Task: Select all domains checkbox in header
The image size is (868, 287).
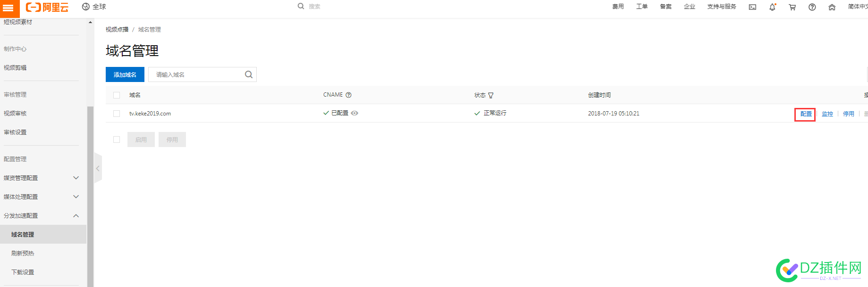Action: coord(117,95)
